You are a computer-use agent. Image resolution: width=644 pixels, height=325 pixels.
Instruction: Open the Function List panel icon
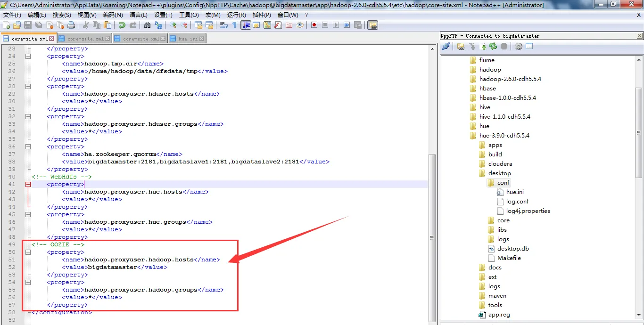click(x=278, y=25)
